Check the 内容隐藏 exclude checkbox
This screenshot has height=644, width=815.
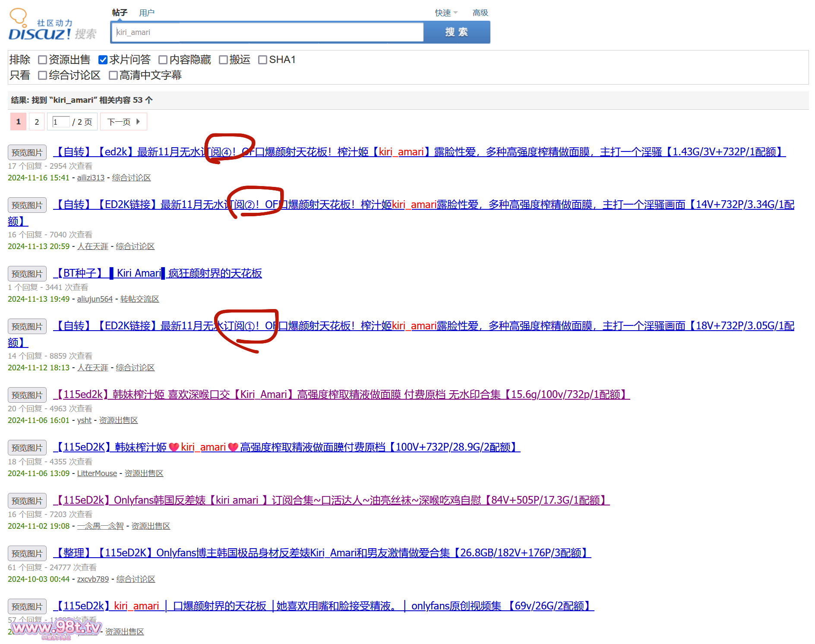[x=163, y=60]
